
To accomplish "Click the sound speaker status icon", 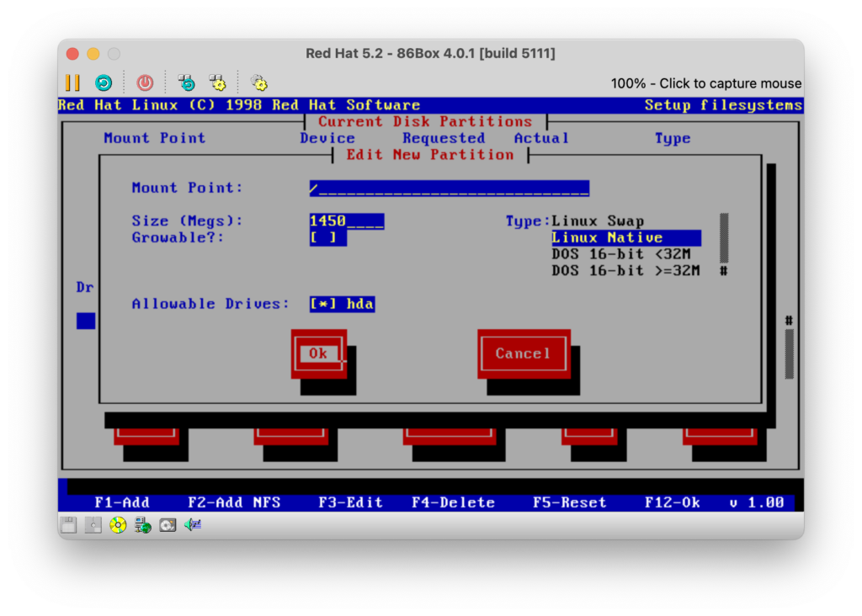I will [193, 525].
